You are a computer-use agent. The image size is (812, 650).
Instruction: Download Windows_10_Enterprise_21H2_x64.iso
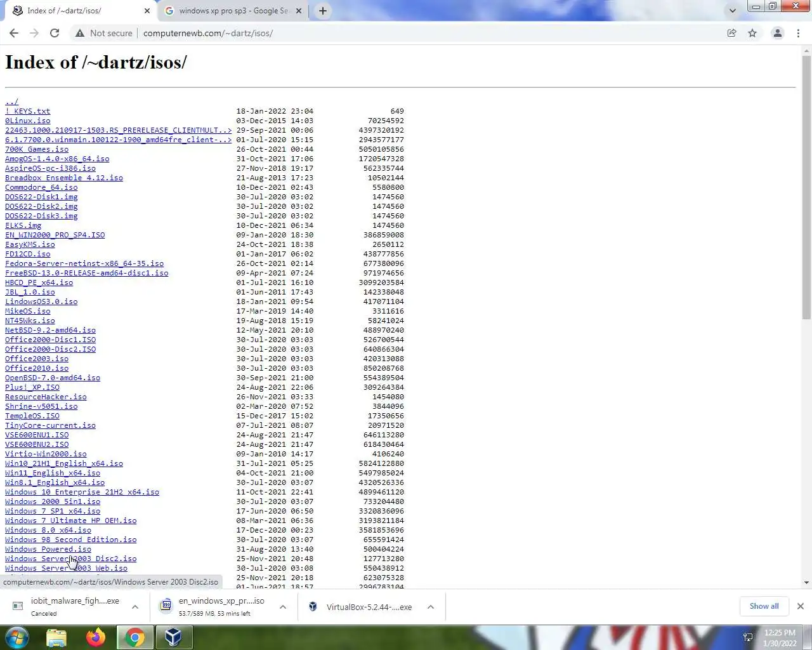pyautogui.click(x=82, y=492)
